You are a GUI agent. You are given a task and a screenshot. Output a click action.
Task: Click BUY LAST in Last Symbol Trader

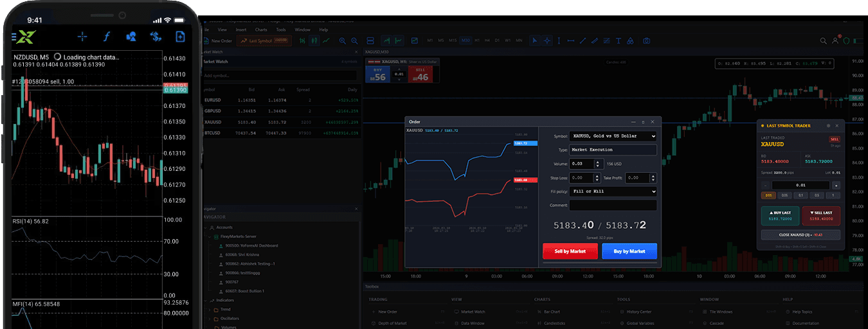click(781, 216)
